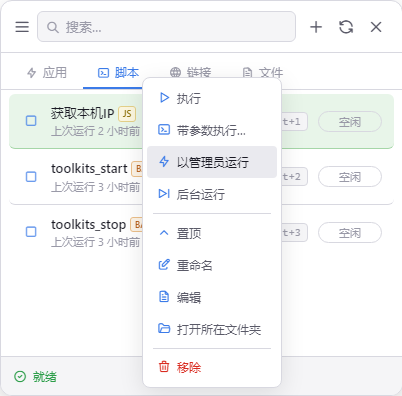Click the 空闲 button on toolkits_stop row
402x396 pixels.
click(x=350, y=233)
